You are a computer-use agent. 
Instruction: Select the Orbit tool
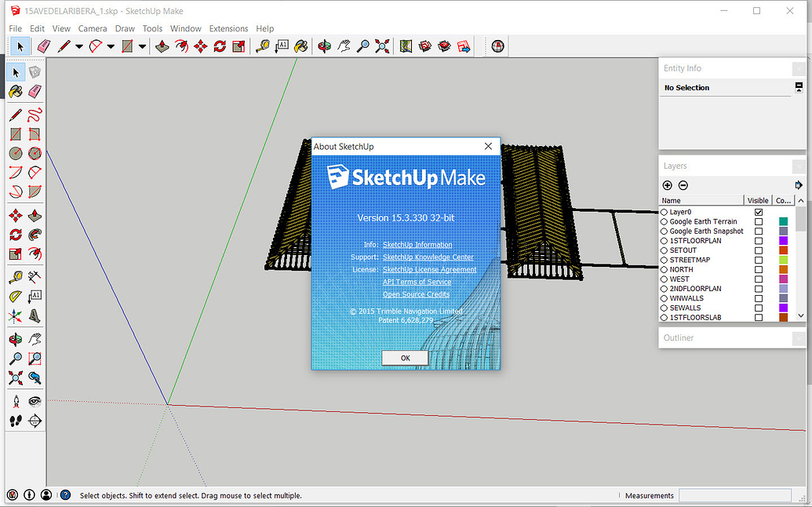point(324,46)
